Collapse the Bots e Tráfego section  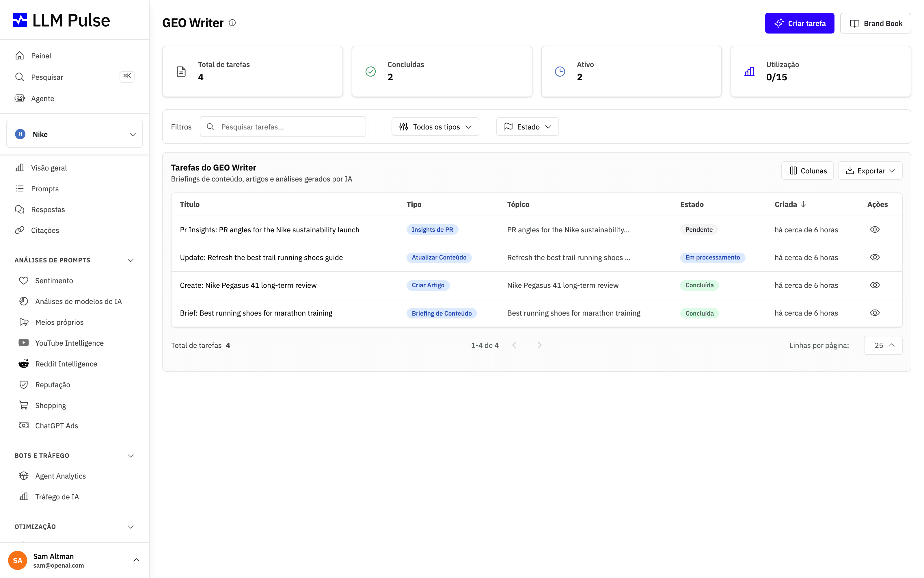[x=131, y=456]
